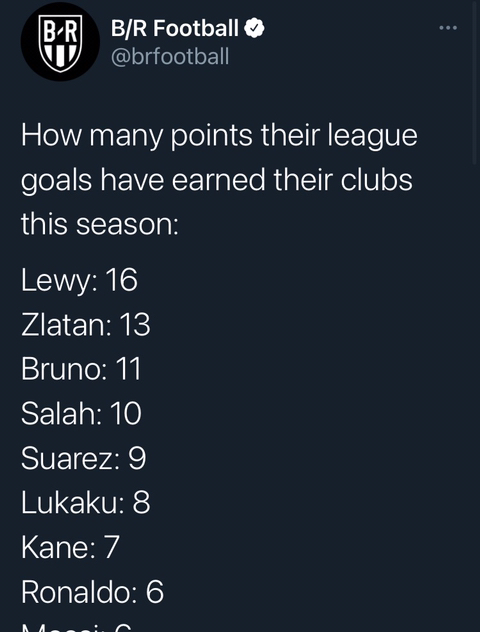Click the "this season:" text line
The height and width of the screenshot is (632, 480).
pos(100,224)
